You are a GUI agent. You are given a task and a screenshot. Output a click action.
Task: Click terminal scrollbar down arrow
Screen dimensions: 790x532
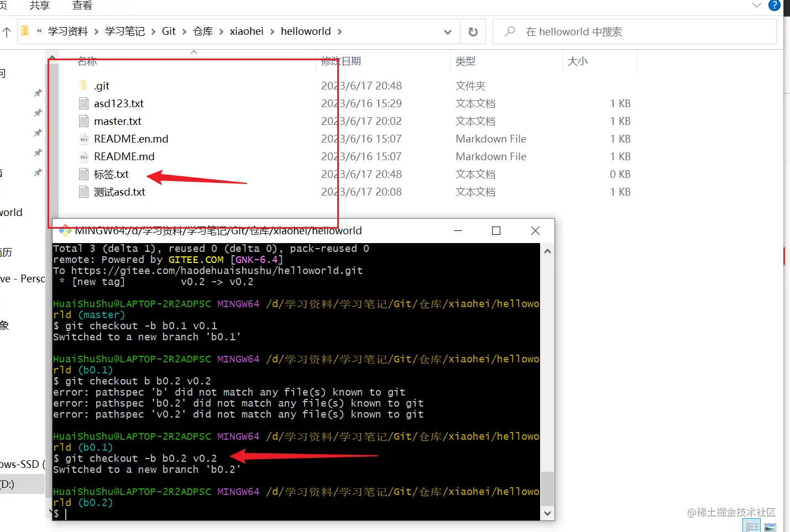click(547, 513)
